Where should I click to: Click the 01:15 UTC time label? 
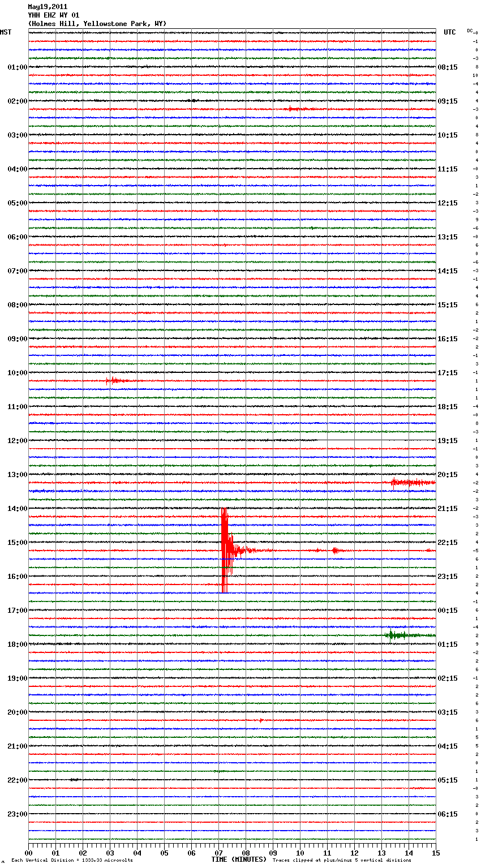pyautogui.click(x=448, y=644)
